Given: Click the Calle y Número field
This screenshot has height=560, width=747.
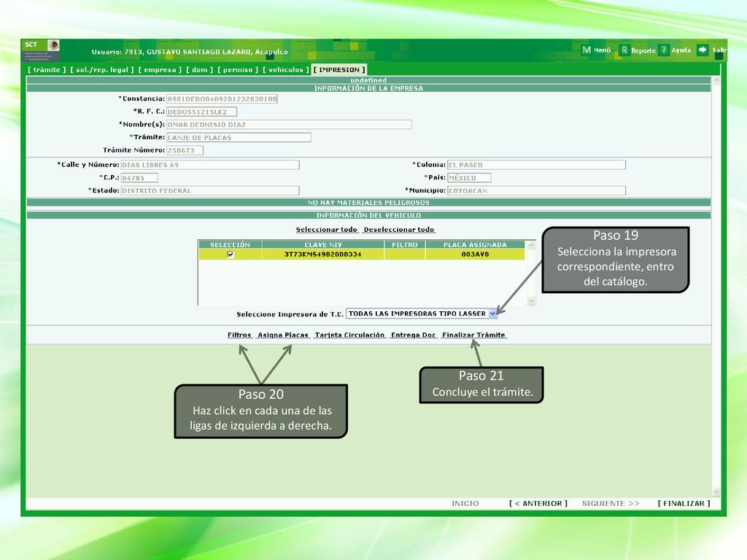Looking at the screenshot, I should (210, 165).
